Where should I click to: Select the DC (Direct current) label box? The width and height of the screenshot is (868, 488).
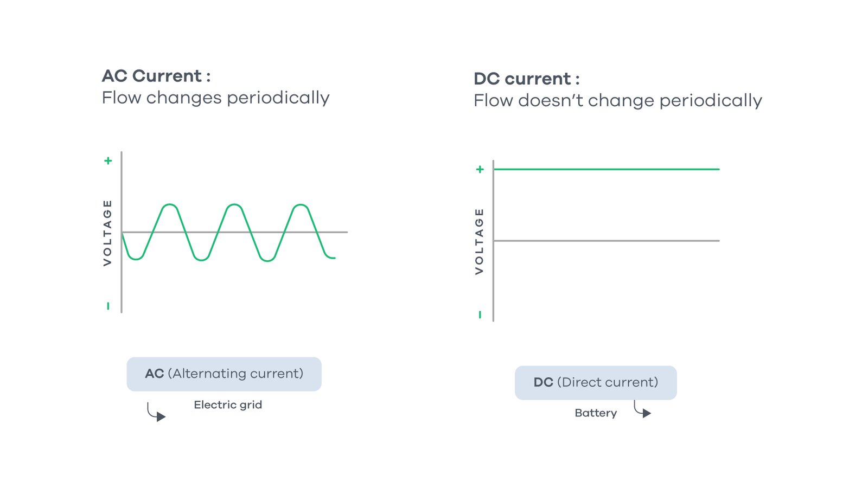[x=596, y=382]
